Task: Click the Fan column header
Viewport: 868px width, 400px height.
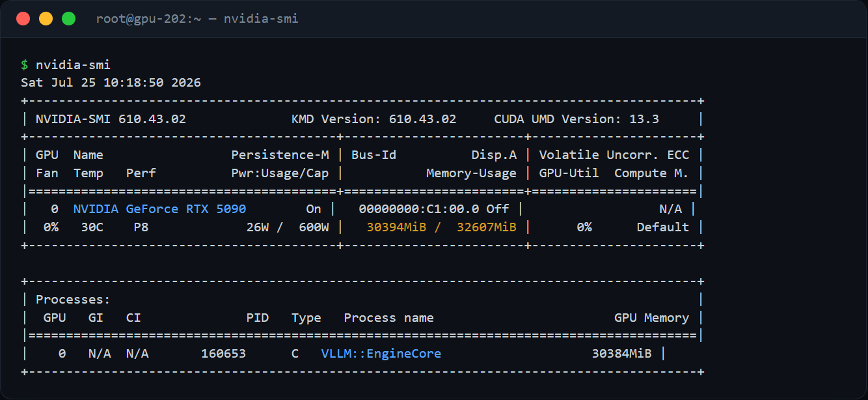Action: point(47,173)
